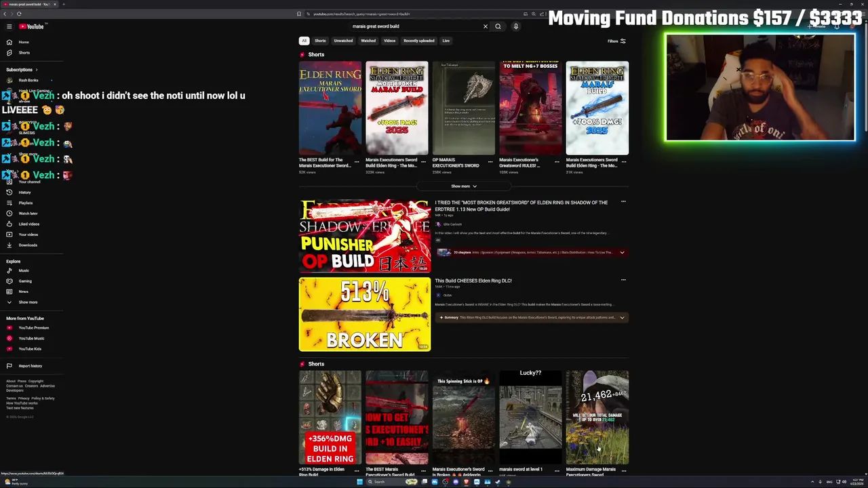Viewport: 868px width, 488px height.
Task: Open a new browser tab
Action: click(64, 4)
